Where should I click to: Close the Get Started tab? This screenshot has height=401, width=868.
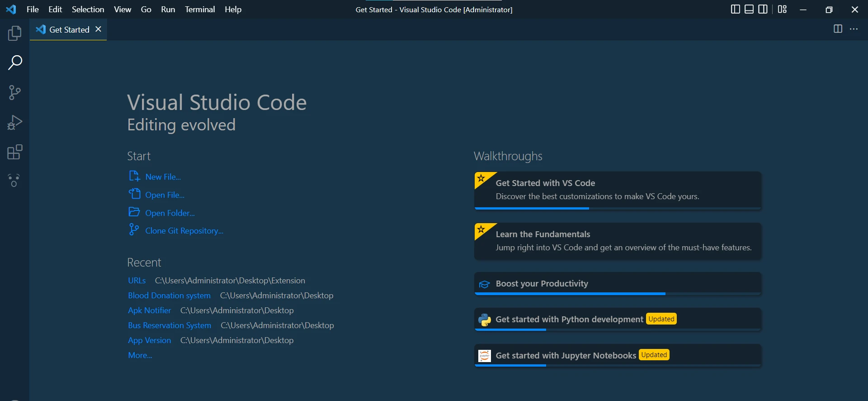click(98, 29)
